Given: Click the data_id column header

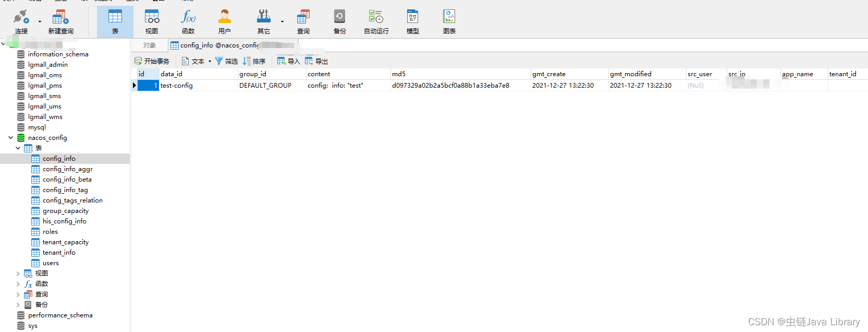Looking at the screenshot, I should 198,74.
